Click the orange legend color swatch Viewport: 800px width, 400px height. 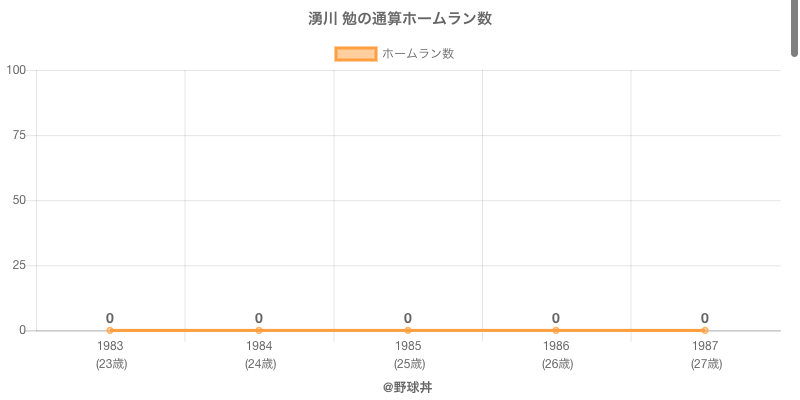tap(355, 54)
